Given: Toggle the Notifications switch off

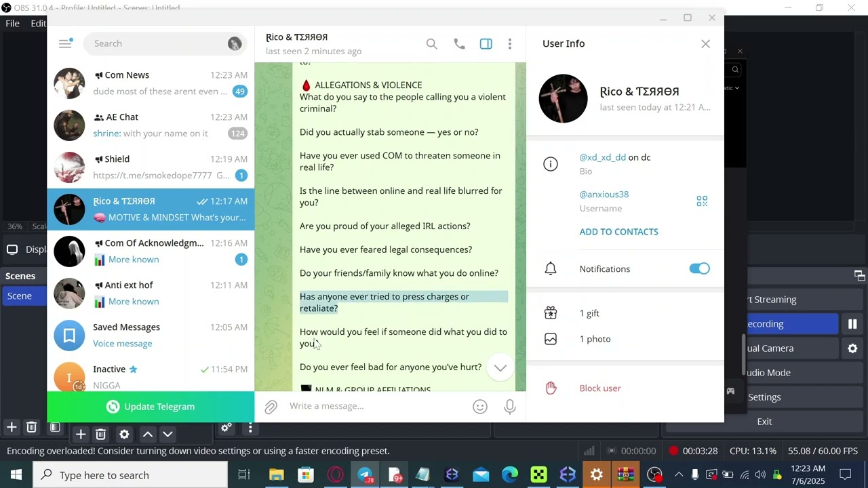Looking at the screenshot, I should click(699, 269).
